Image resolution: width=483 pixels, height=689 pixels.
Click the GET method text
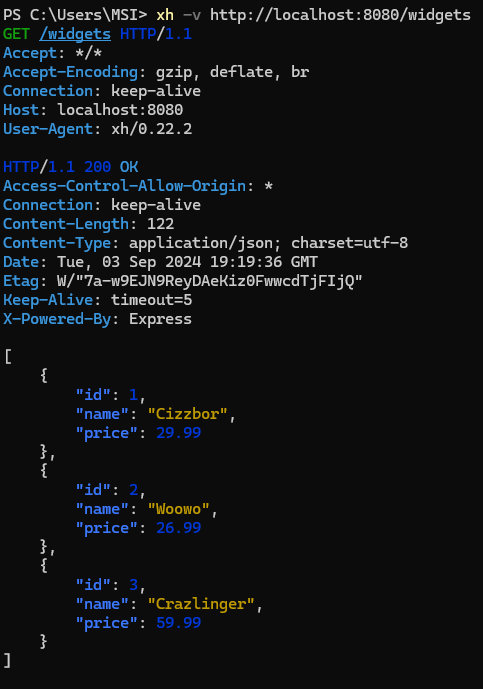tap(16, 34)
